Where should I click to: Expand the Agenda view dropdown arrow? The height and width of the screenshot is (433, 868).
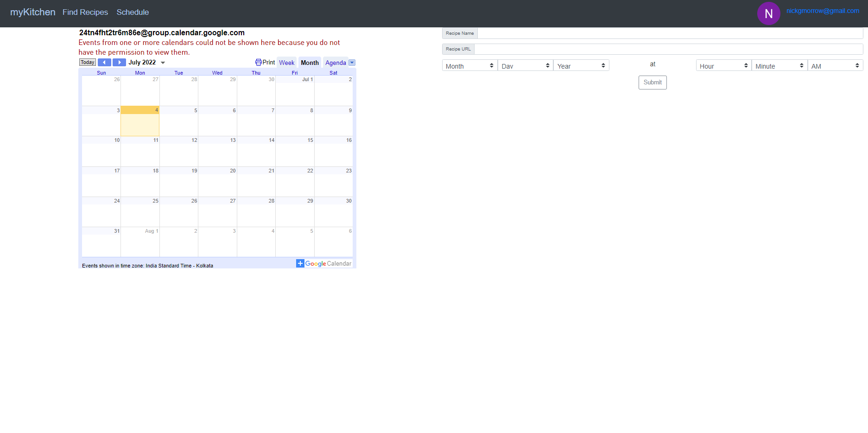pyautogui.click(x=352, y=62)
